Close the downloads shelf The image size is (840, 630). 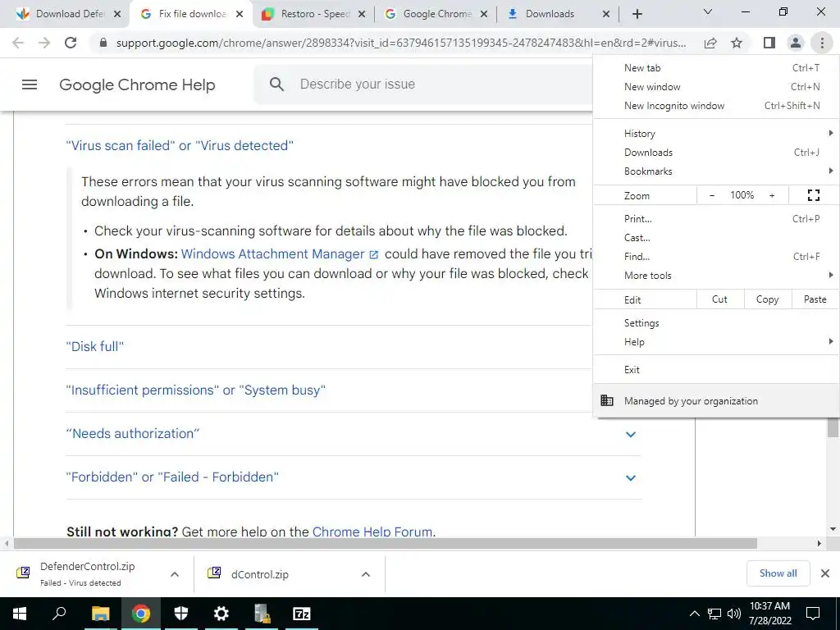[x=825, y=573]
